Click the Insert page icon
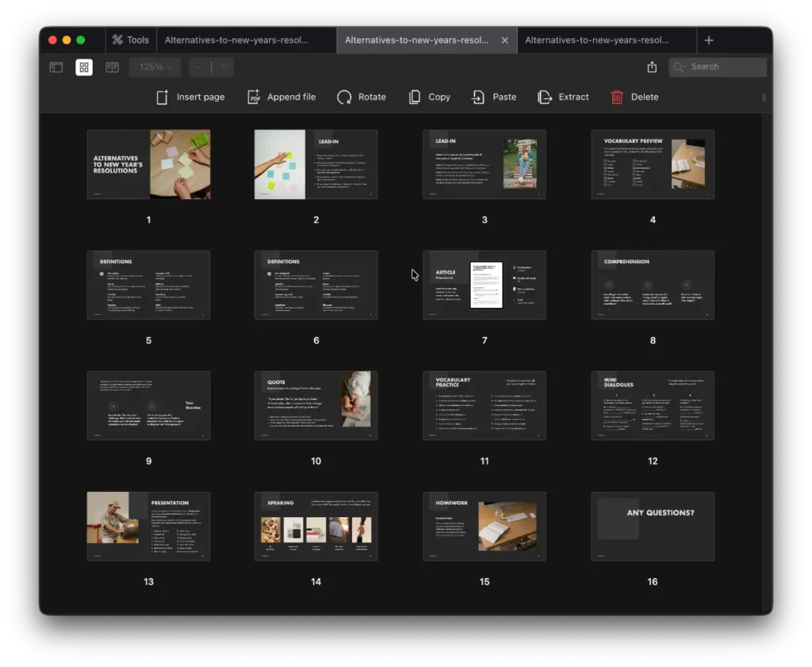812x667 pixels. [x=163, y=97]
